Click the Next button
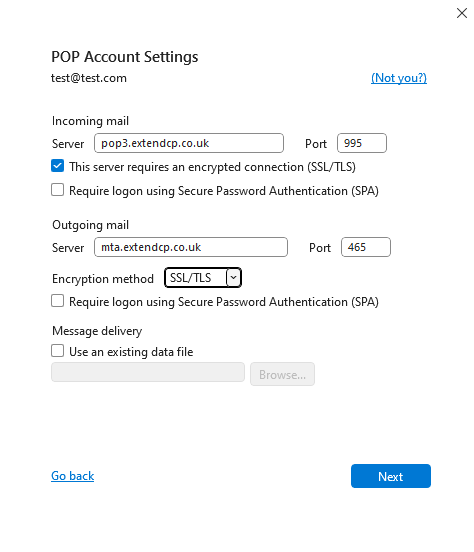This screenshot has height=552, width=474. coord(391,476)
